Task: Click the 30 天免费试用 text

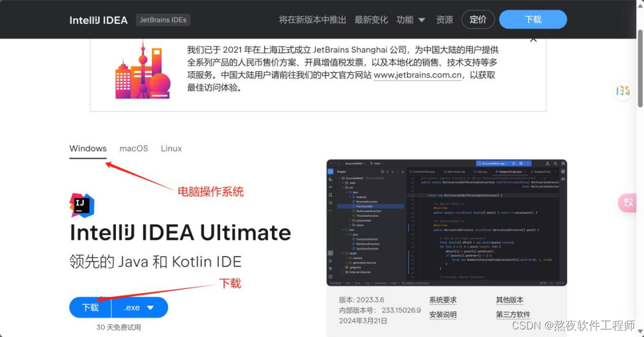Action: point(119,328)
